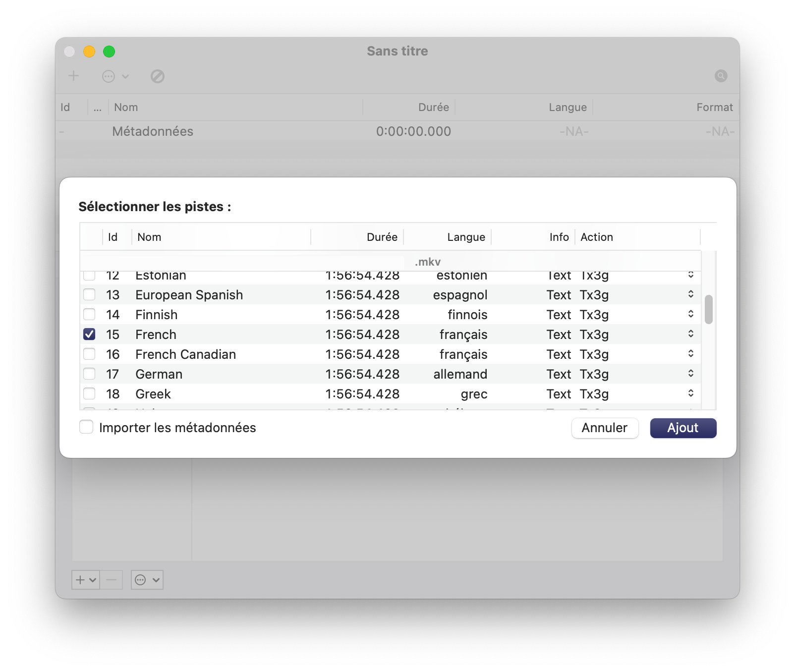Click the Info column header

(533, 237)
